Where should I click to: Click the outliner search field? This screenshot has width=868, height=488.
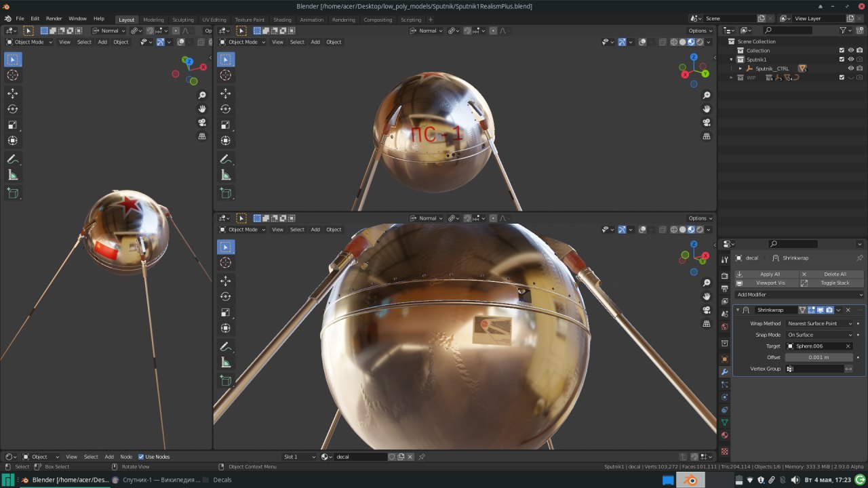coord(787,30)
